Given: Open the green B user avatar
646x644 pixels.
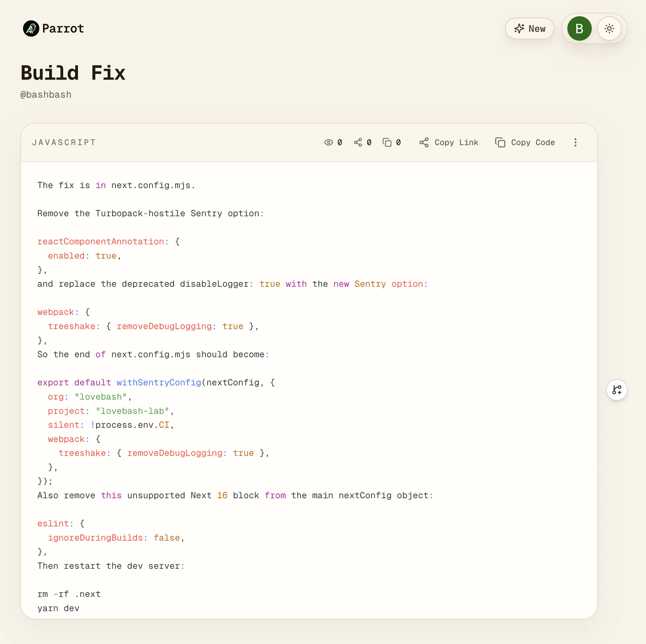Looking at the screenshot, I should click(x=580, y=28).
